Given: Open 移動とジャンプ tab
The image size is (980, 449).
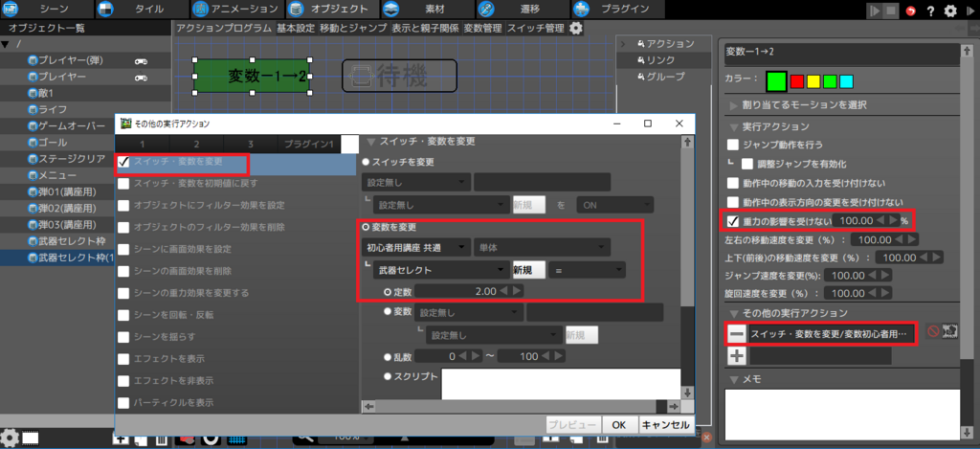Looking at the screenshot, I should pyautogui.click(x=354, y=28).
